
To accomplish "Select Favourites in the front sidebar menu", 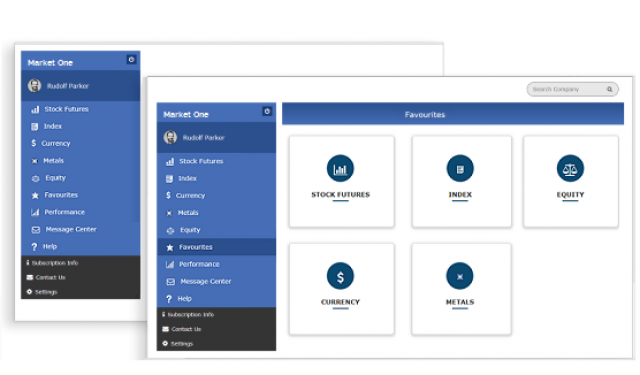I will pos(216,247).
